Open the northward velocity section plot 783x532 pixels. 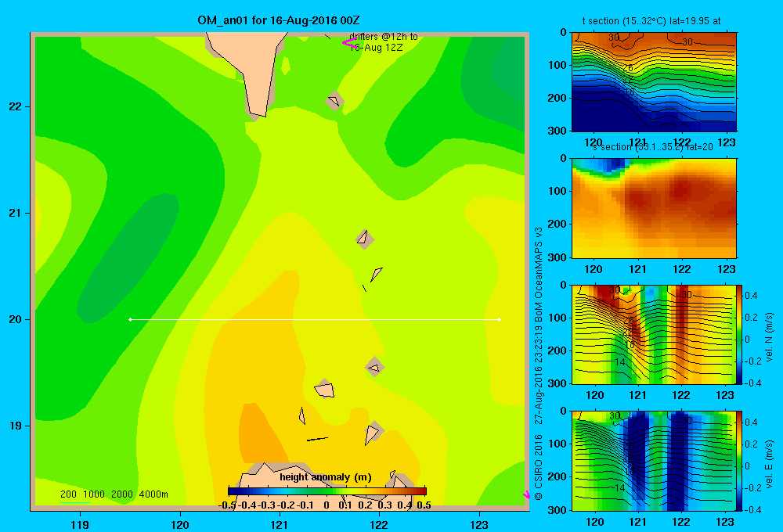pyautogui.click(x=653, y=334)
